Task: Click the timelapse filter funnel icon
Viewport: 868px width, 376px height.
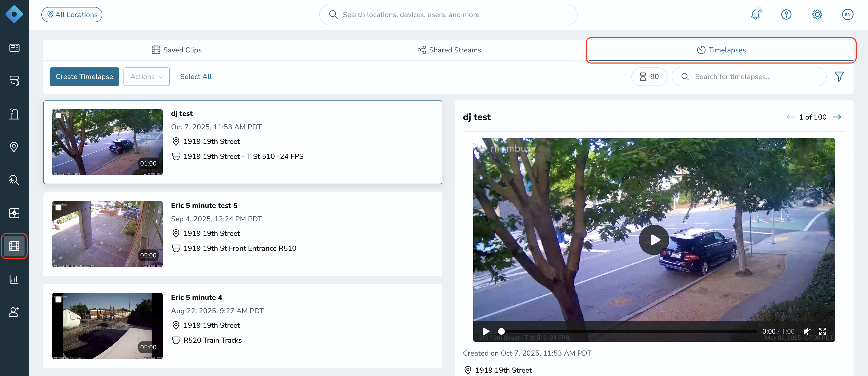Action: (x=839, y=76)
